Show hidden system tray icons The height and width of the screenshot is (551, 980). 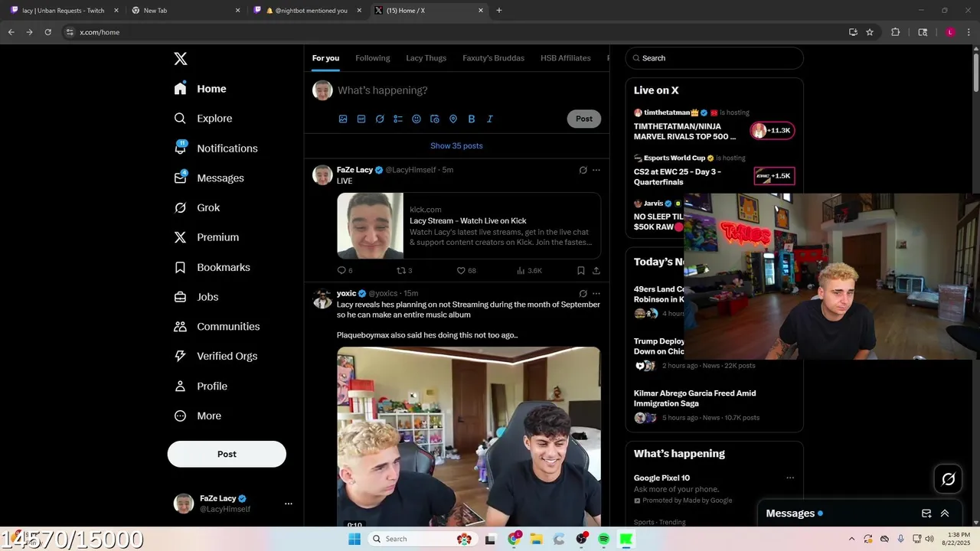coord(852,539)
